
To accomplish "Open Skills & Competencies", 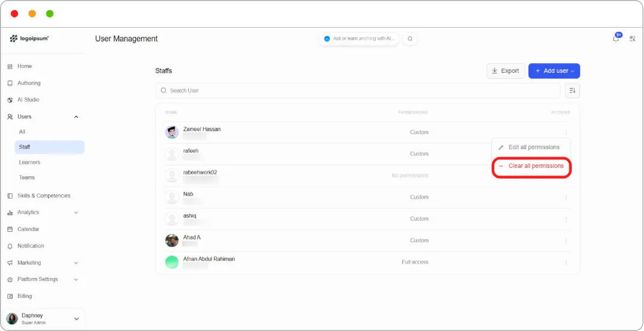I will coord(43,196).
